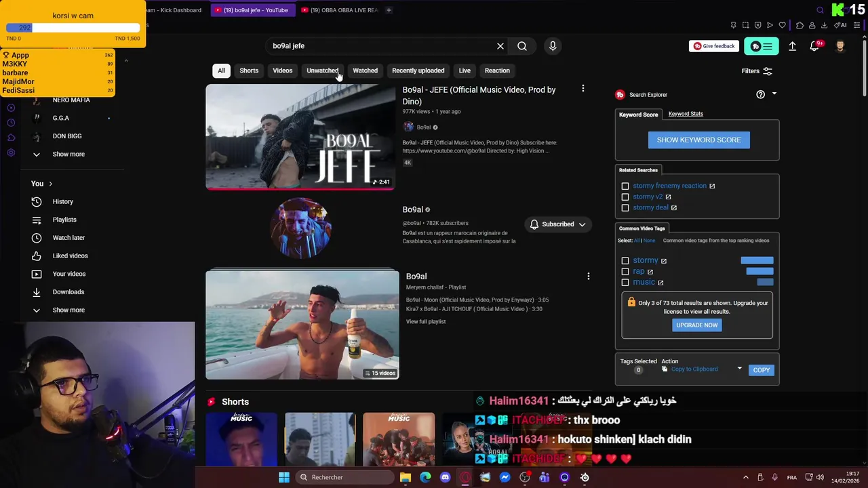Filter results by Shorts

(x=249, y=70)
